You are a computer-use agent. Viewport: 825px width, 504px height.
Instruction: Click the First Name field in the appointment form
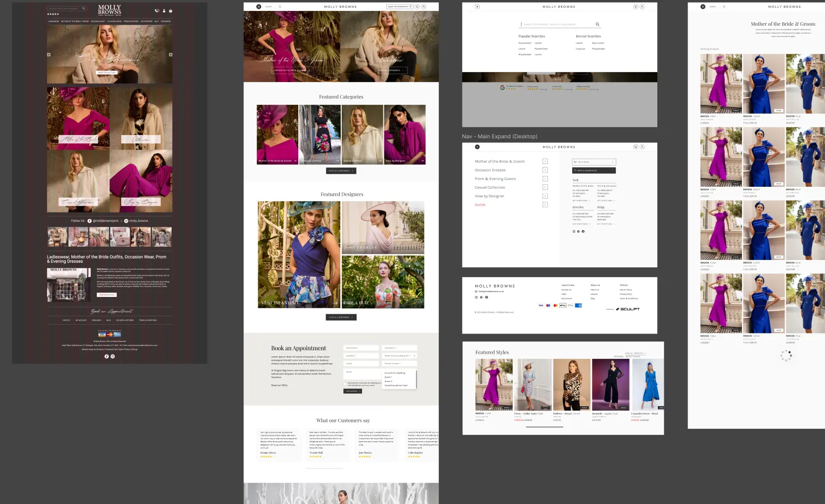pyautogui.click(x=361, y=348)
